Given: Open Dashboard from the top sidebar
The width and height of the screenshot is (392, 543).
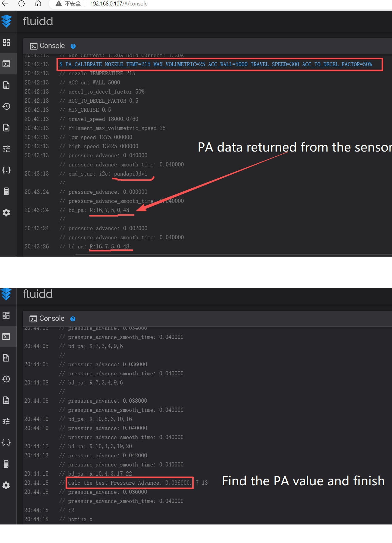Looking at the screenshot, I should tap(6, 43).
